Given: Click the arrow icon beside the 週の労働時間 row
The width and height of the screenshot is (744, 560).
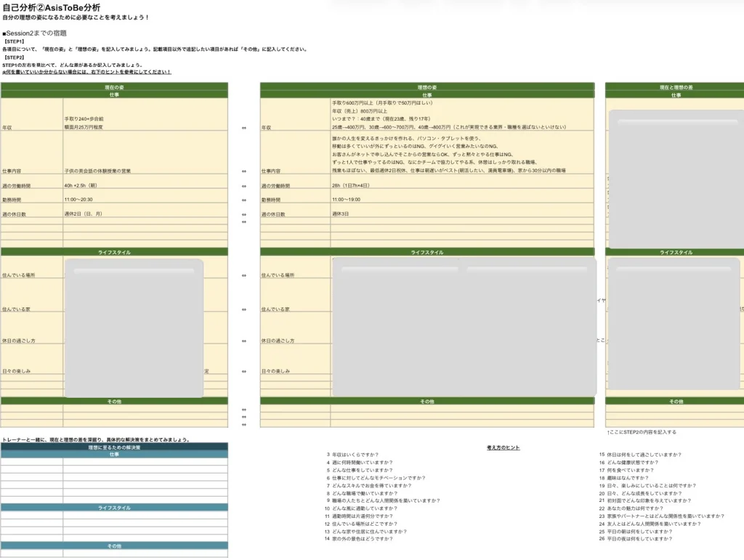Looking at the screenshot, I should coord(244,186).
